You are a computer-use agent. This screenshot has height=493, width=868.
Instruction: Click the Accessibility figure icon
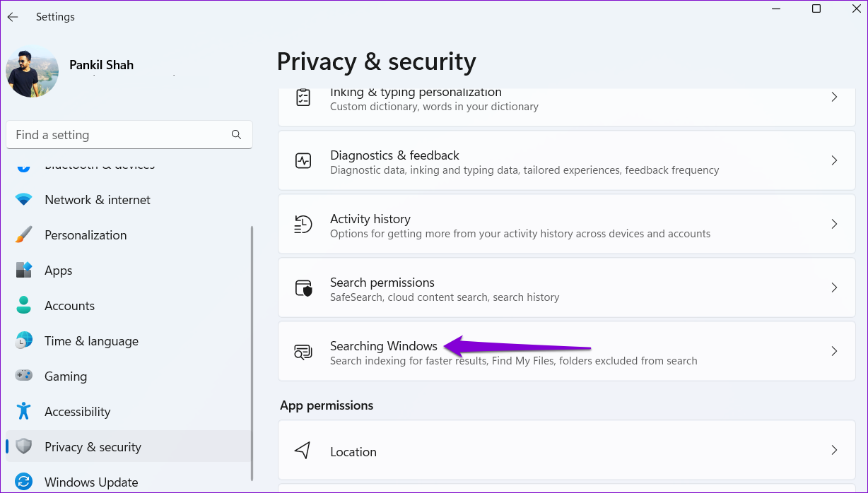24,412
